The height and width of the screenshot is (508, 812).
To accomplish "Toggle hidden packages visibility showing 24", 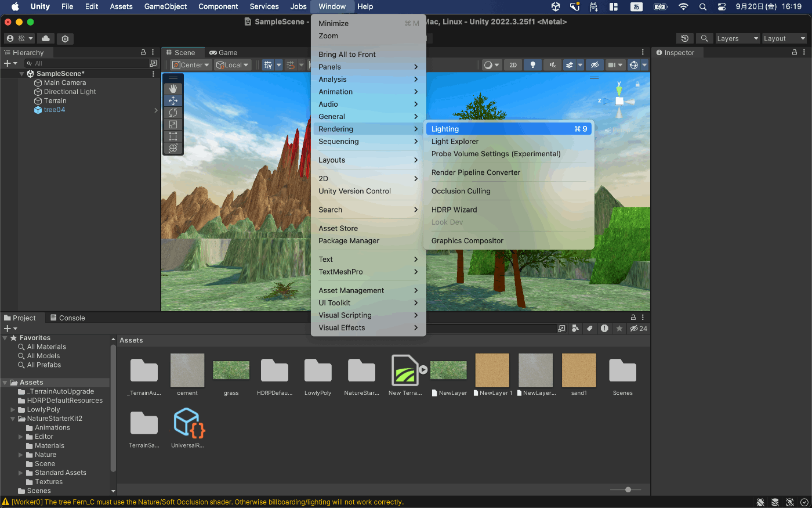I will [639, 329].
